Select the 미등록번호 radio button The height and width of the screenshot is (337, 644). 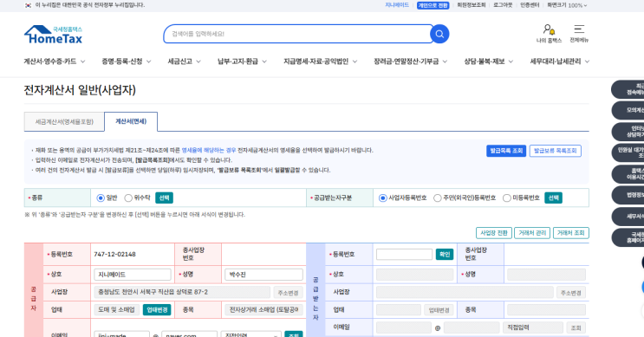tap(507, 198)
